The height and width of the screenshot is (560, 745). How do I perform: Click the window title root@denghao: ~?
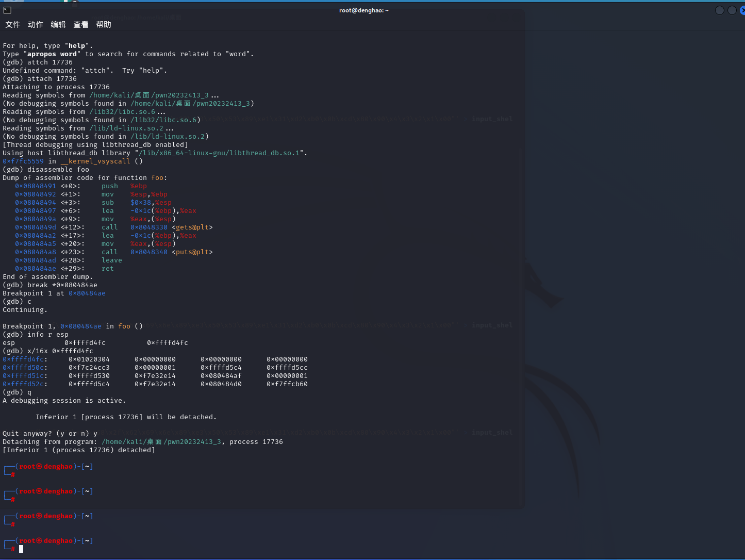[364, 10]
